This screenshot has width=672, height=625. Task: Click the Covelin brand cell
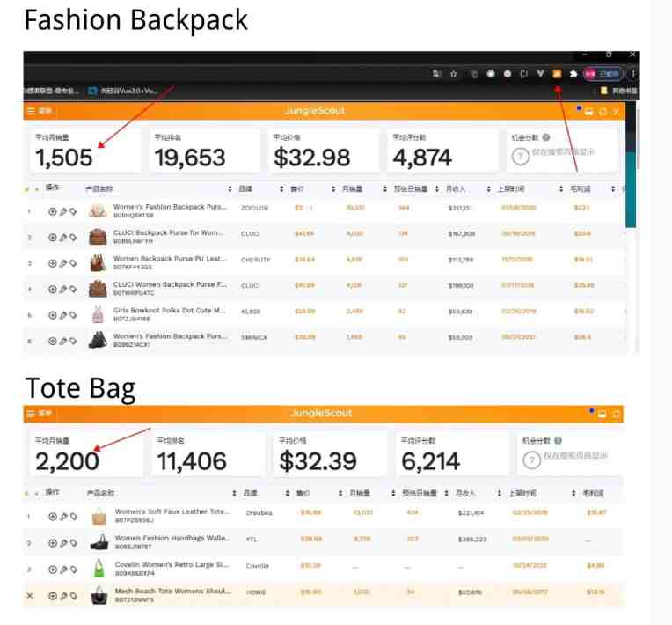click(x=257, y=566)
